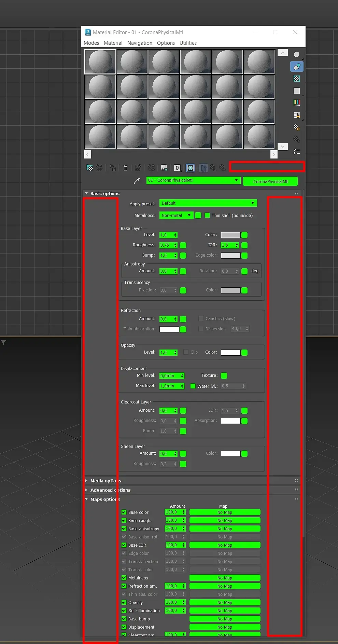Open Apply preset Default dropdown
The image size is (338, 644).
[x=208, y=203]
